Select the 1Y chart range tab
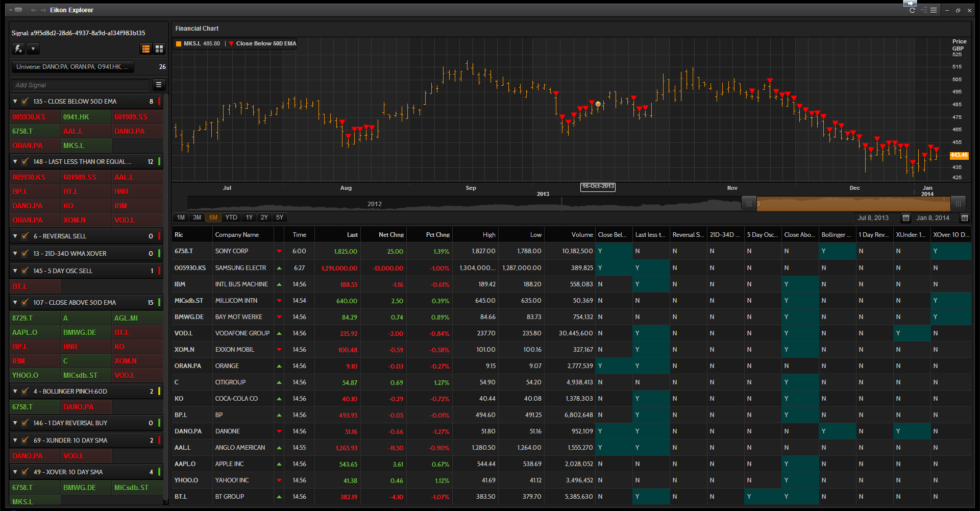 (249, 217)
